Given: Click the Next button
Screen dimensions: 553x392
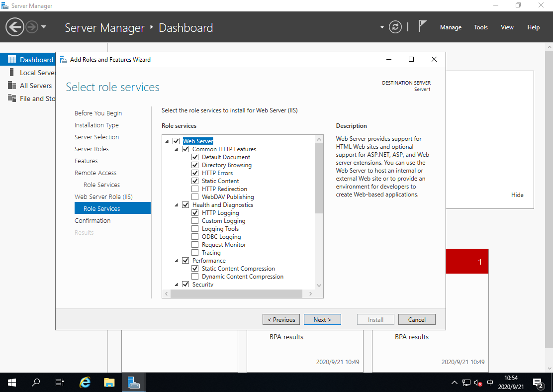Looking at the screenshot, I should tap(322, 319).
